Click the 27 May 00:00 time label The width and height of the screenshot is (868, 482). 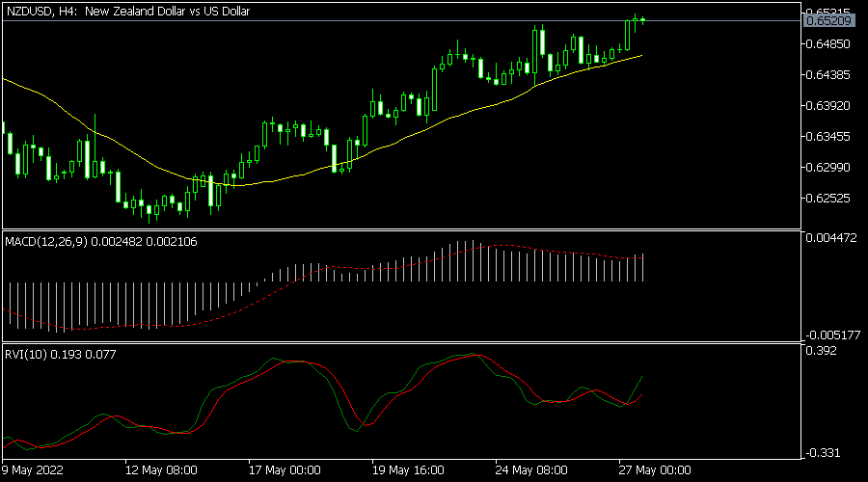655,470
